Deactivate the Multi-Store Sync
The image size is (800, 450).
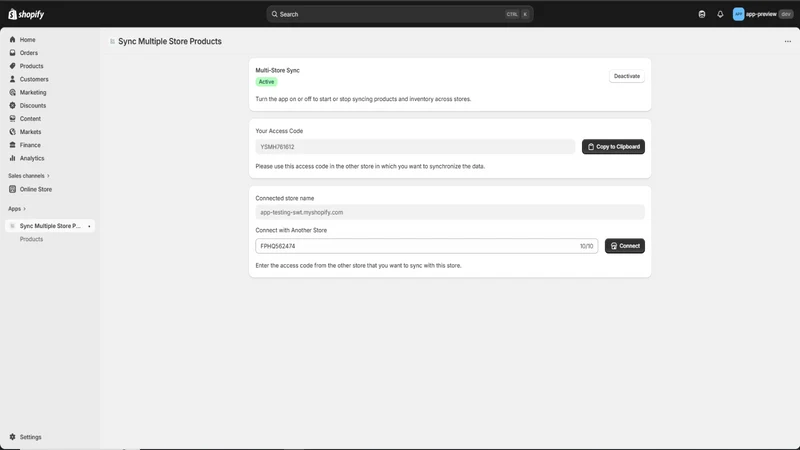coord(627,76)
